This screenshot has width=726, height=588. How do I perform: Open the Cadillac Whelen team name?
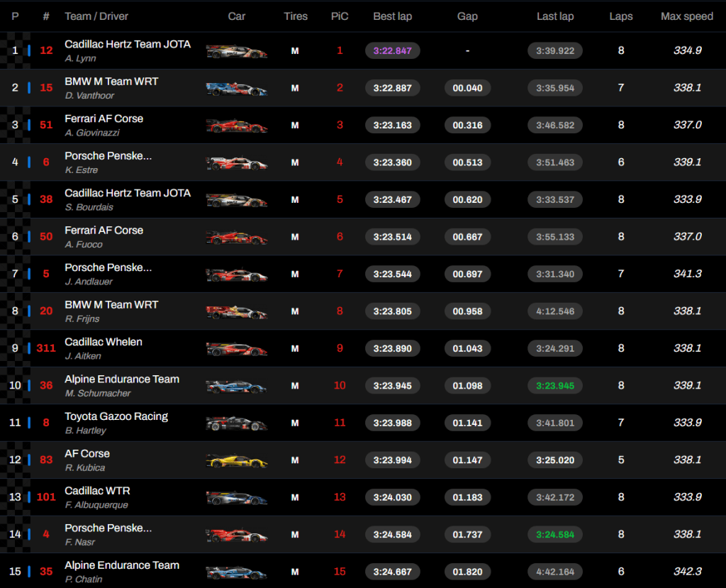pyautogui.click(x=104, y=342)
